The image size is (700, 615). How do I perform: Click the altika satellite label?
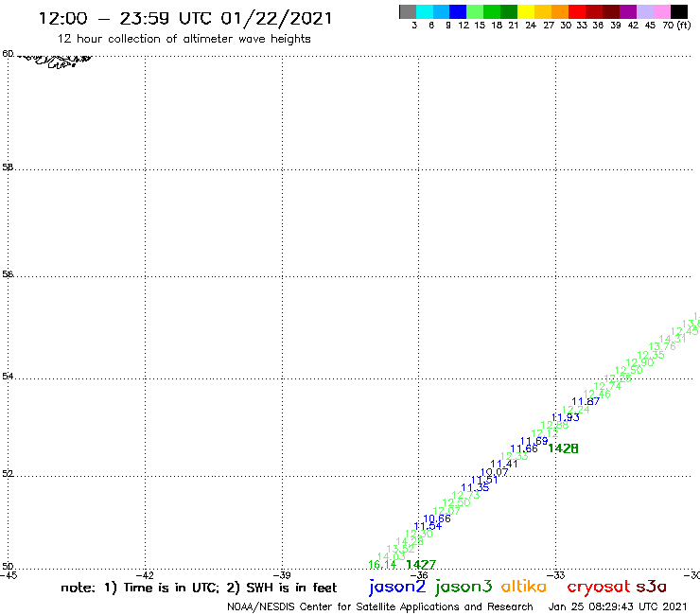tap(524, 587)
